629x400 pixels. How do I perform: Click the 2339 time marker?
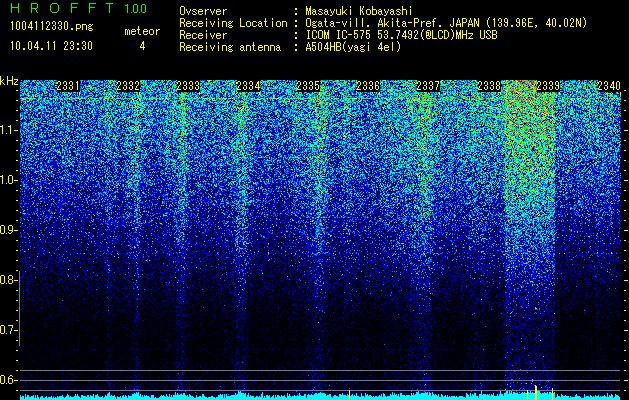(548, 86)
